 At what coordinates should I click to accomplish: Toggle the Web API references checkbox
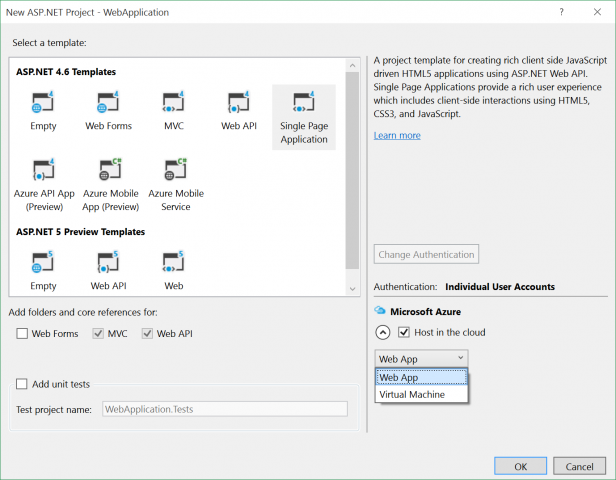pos(147,333)
